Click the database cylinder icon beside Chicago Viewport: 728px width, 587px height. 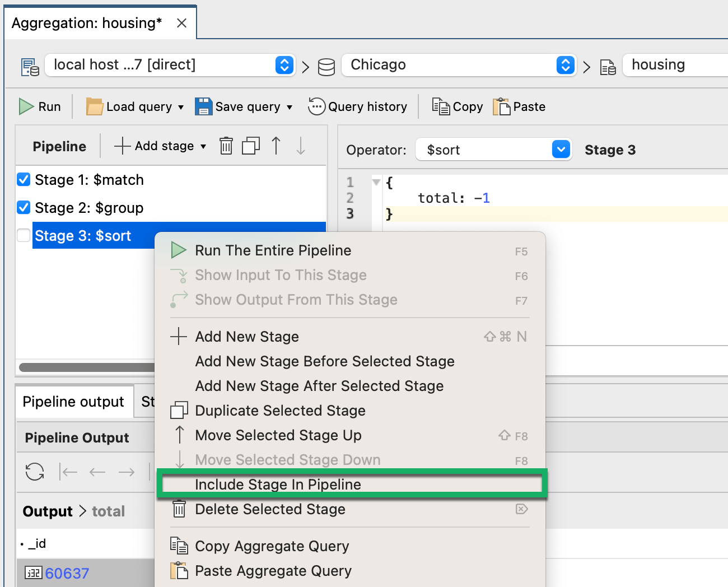(x=326, y=66)
